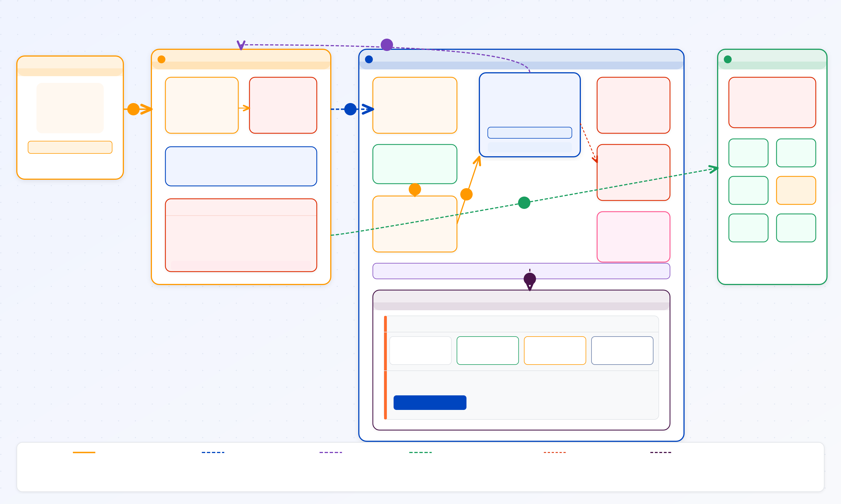Image resolution: width=841 pixels, height=504 pixels.
Task: Select the orange status dot in the orange panel header
Action: click(x=161, y=59)
